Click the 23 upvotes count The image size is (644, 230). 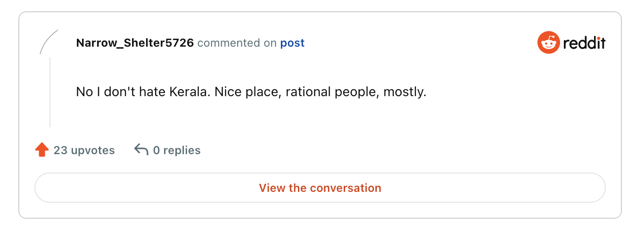click(84, 150)
